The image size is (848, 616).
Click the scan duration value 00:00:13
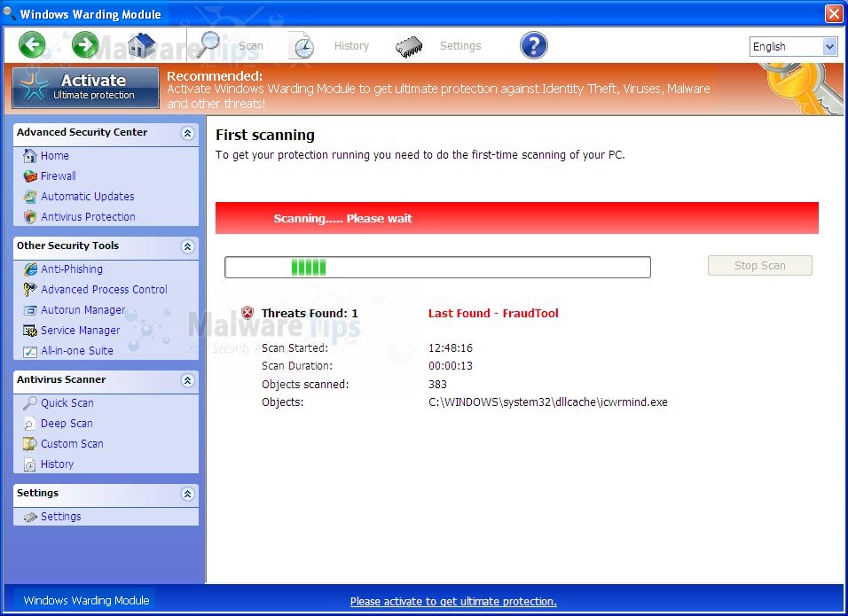(451, 366)
